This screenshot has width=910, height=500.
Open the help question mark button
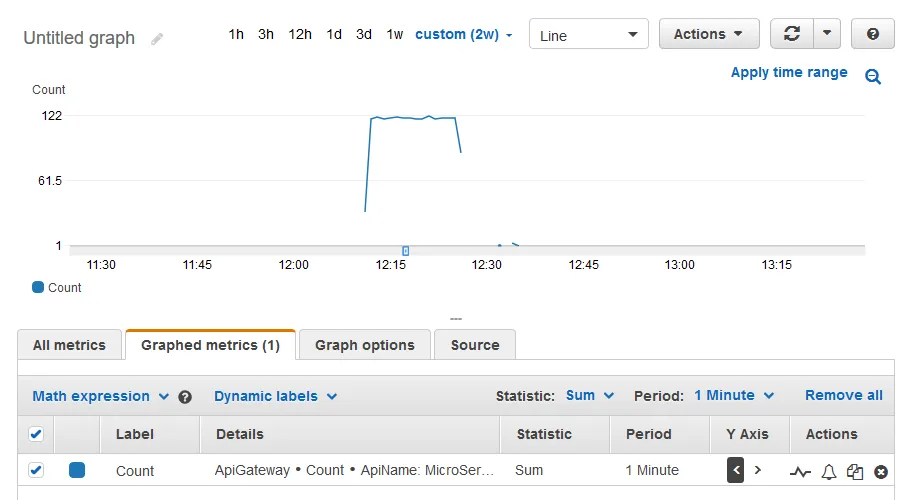pyautogui.click(x=873, y=34)
